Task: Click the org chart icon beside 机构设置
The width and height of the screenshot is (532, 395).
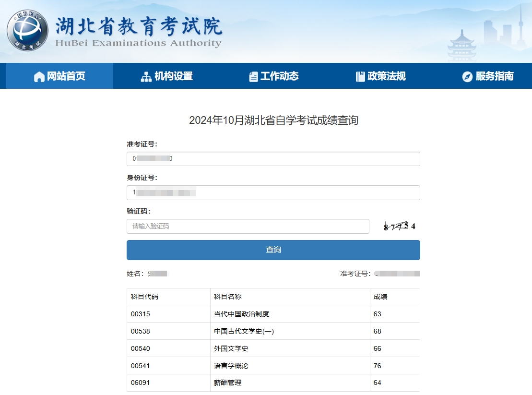Action: [146, 77]
